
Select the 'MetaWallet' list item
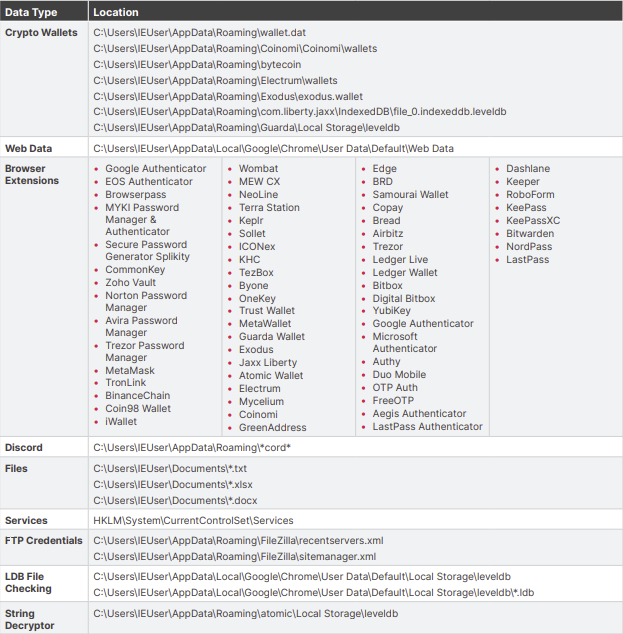pos(265,323)
